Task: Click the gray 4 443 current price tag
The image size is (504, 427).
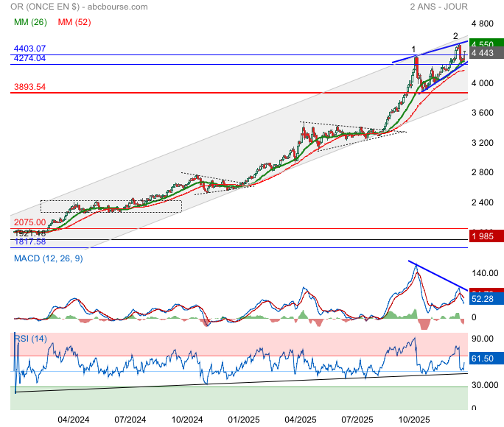Action: [486, 53]
